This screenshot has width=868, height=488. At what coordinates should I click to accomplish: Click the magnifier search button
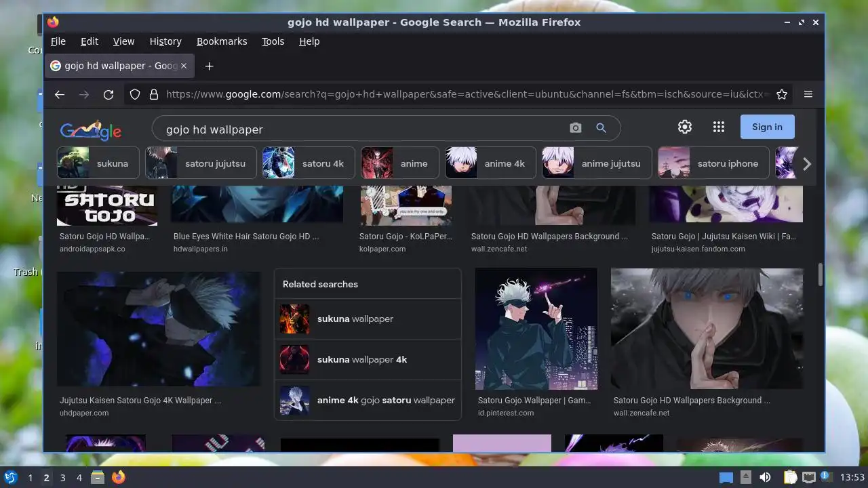601,127
